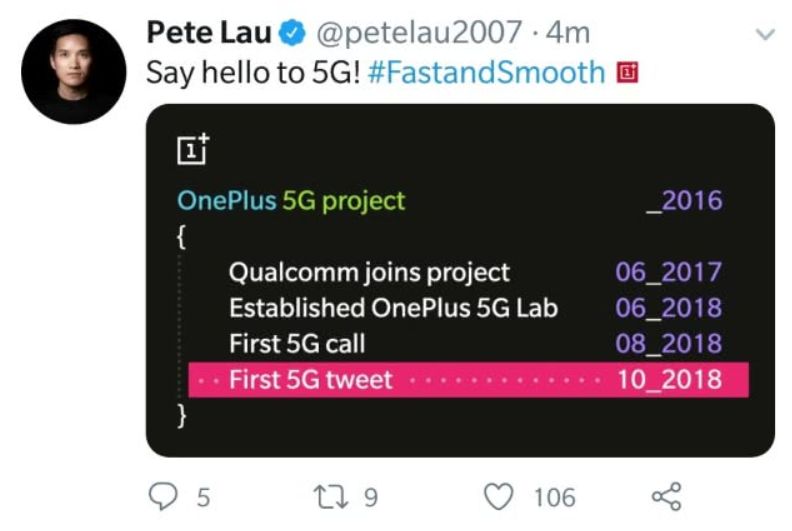Click the "Say hello to 5G!" tweet text

[x=253, y=73]
